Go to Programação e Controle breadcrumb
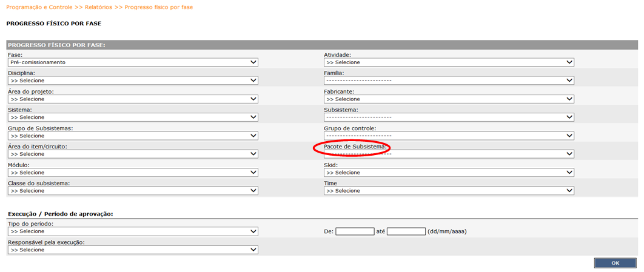Viewport: 644px width, 272px height. coord(39,7)
